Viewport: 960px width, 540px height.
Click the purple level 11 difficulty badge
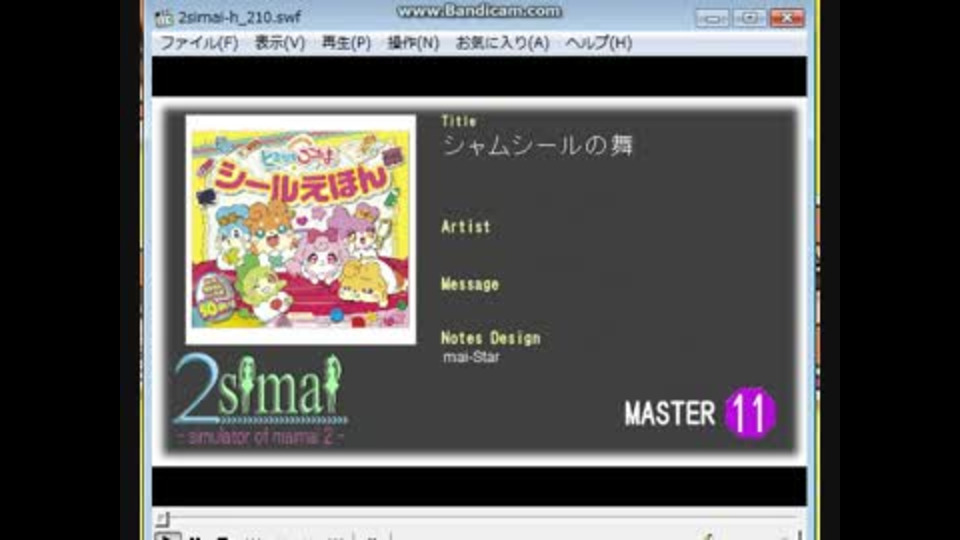[750, 413]
